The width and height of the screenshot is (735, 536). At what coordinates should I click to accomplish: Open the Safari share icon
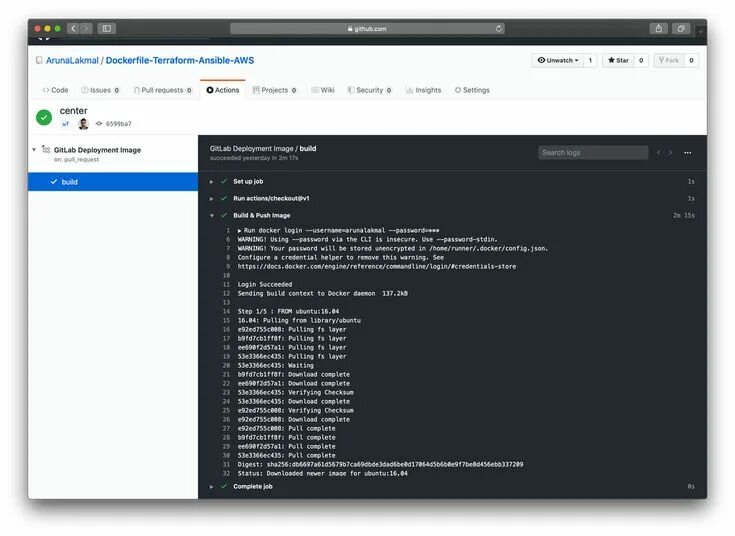click(659, 29)
